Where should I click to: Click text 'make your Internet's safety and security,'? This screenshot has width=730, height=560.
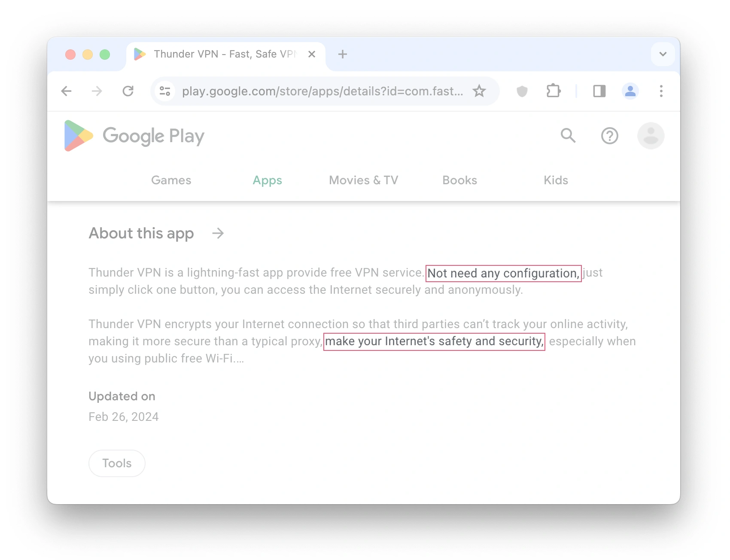tap(434, 342)
